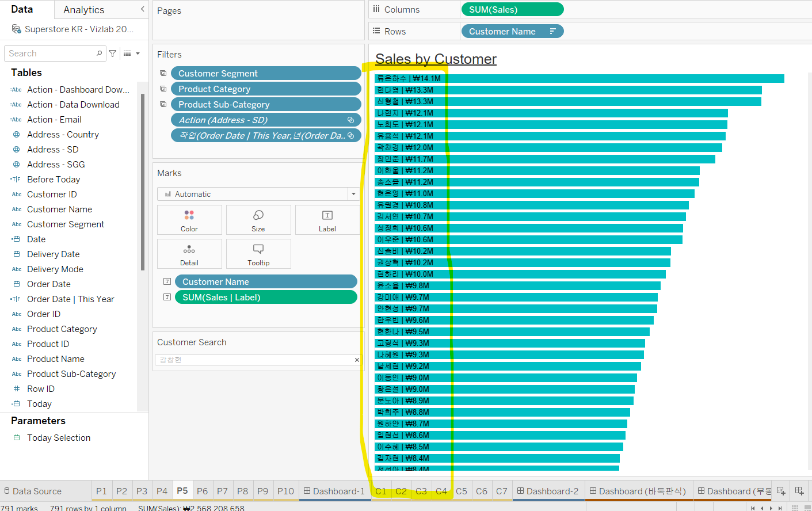Viewport: 812px width, 511px height.
Task: Go to the last sheet tab arrow
Action: pos(780,508)
